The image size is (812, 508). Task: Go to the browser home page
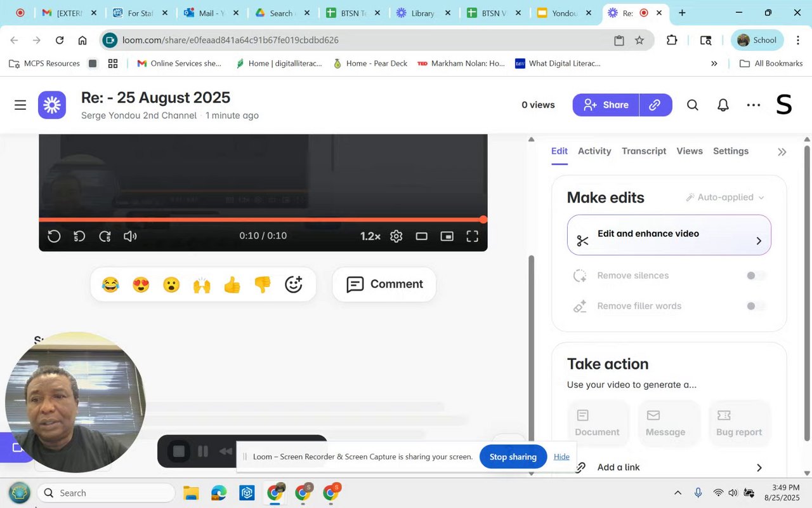(x=82, y=40)
